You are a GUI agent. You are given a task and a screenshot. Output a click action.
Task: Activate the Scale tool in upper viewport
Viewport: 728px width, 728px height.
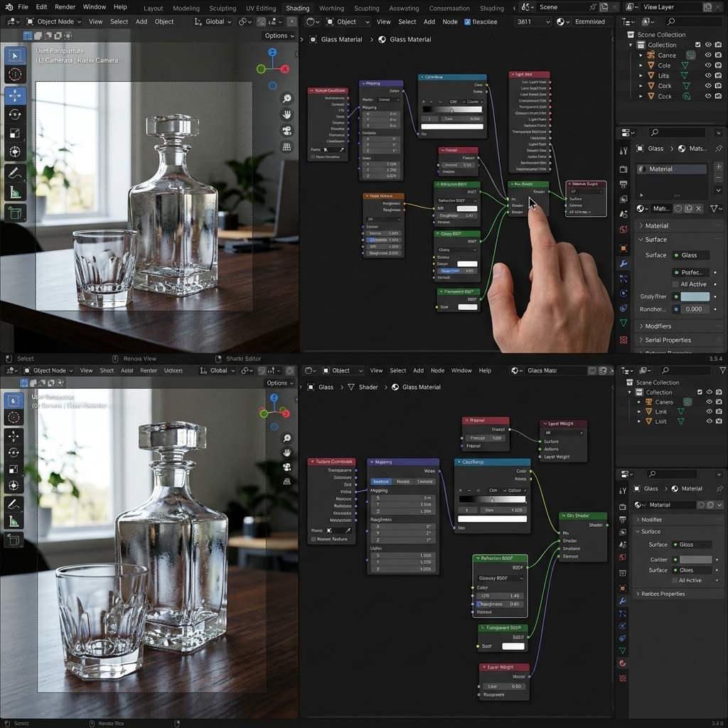[15, 133]
